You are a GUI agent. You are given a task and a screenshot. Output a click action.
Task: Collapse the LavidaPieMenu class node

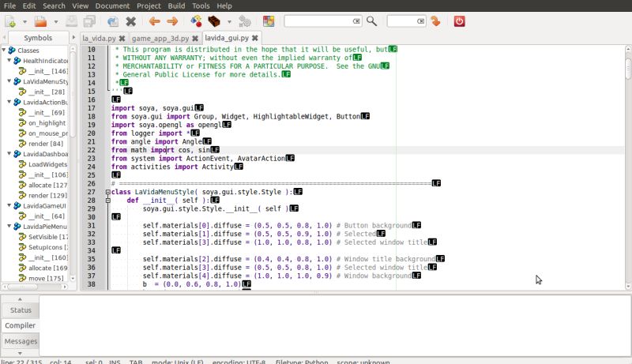[9, 227]
